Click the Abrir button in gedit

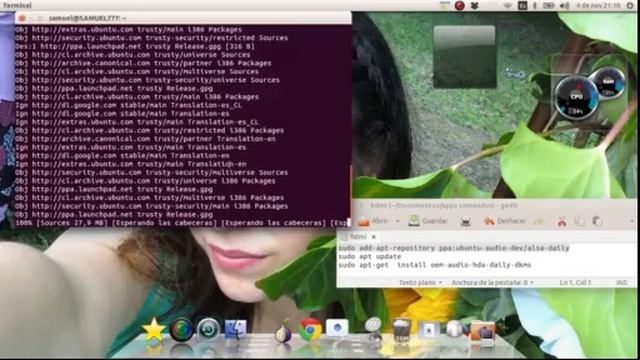click(374, 221)
